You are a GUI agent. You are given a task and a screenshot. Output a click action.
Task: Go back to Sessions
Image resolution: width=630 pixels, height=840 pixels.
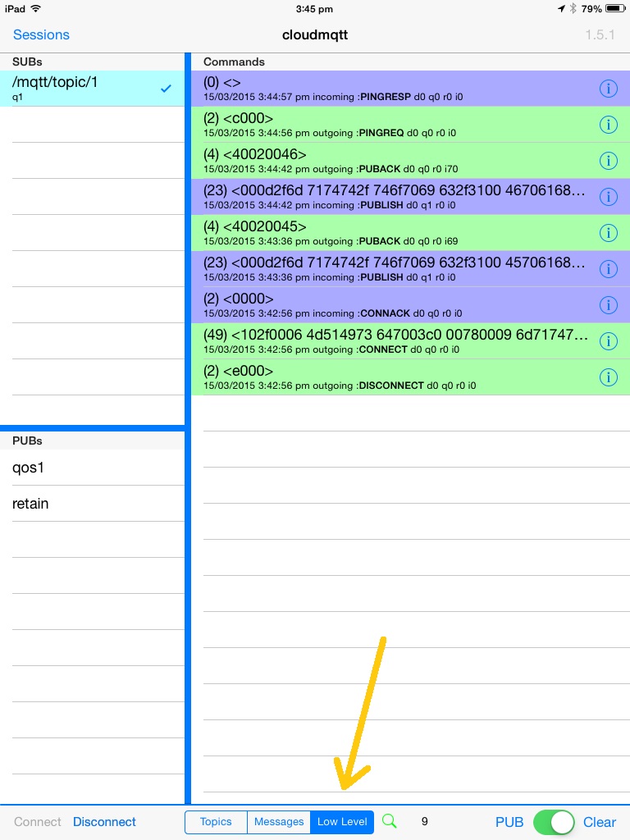41,34
